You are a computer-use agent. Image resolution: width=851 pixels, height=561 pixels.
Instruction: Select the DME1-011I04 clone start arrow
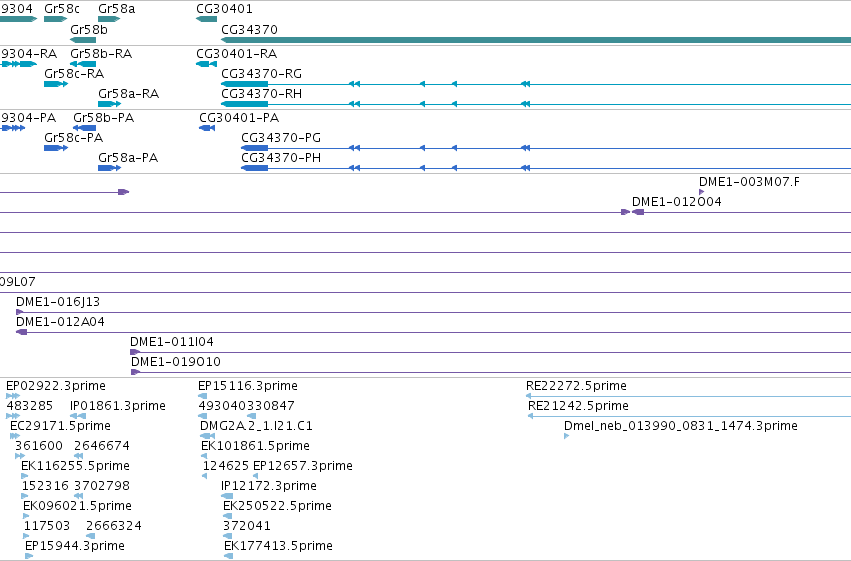(x=135, y=352)
